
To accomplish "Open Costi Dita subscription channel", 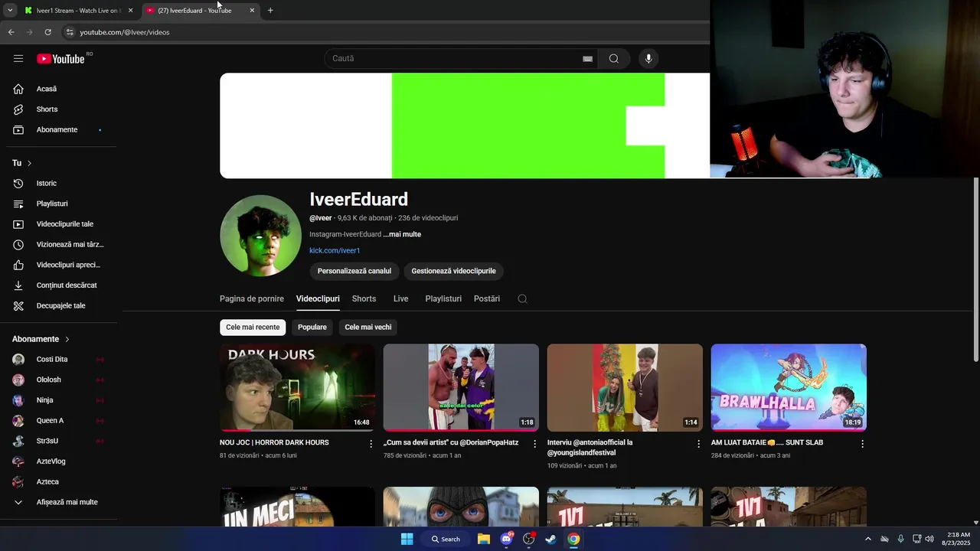I will click(60, 360).
